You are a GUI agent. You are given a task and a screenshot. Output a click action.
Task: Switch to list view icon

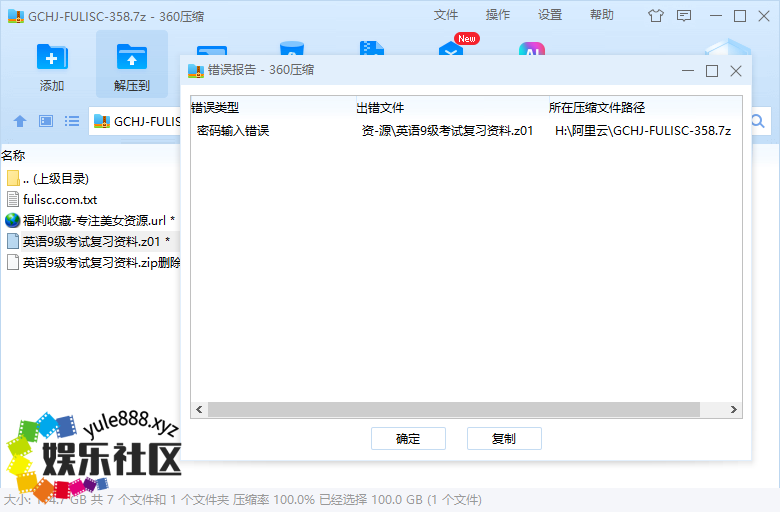72,121
